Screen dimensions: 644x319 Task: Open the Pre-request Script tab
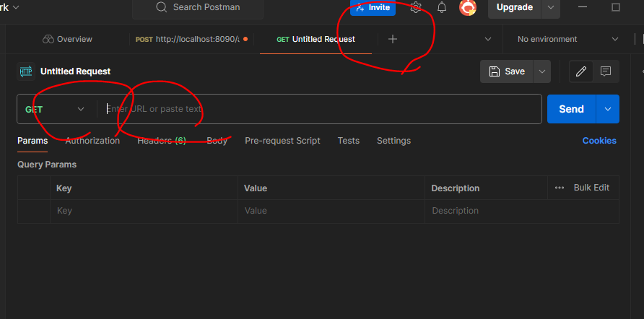click(x=282, y=141)
